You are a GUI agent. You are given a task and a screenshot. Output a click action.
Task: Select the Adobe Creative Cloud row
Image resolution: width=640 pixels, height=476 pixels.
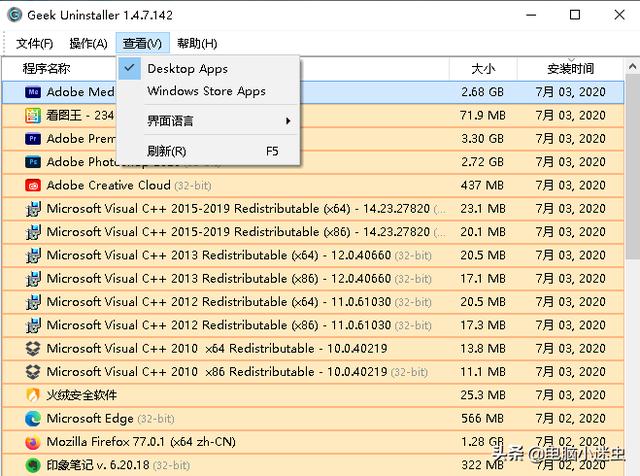click(313, 185)
